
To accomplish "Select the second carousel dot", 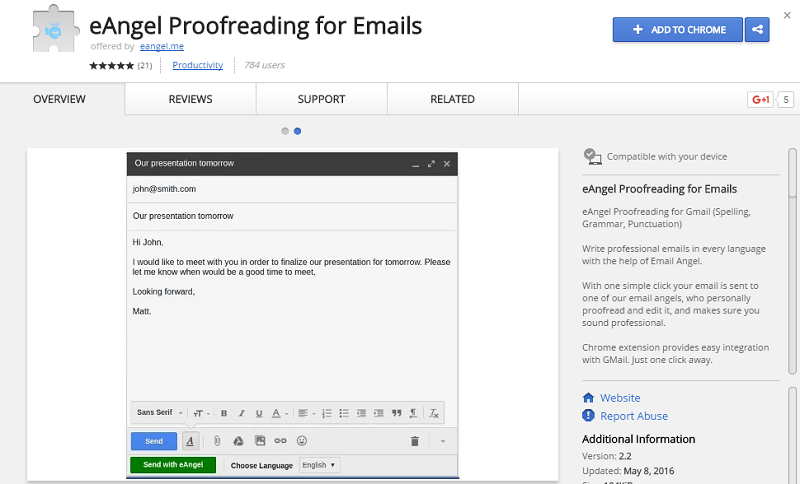I will coord(298,131).
